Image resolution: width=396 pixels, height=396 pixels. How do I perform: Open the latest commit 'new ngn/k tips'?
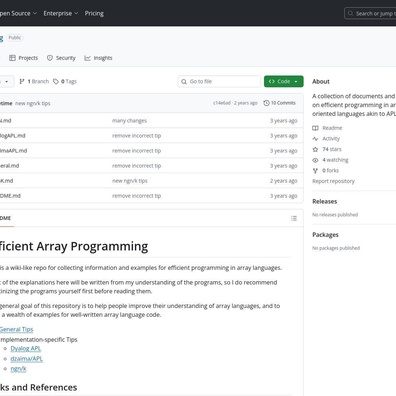[x=33, y=103]
